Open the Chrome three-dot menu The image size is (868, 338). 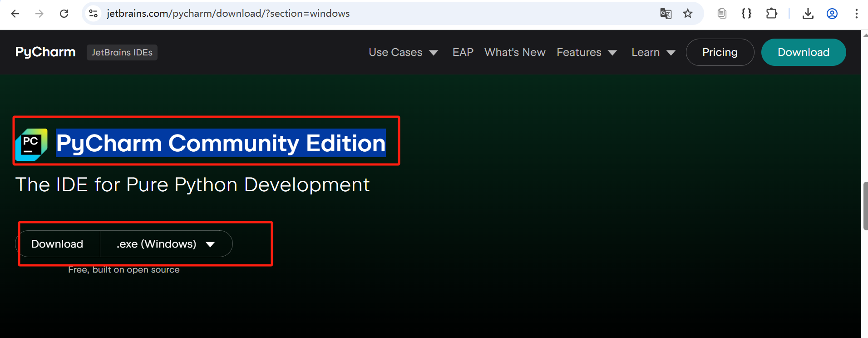click(856, 14)
